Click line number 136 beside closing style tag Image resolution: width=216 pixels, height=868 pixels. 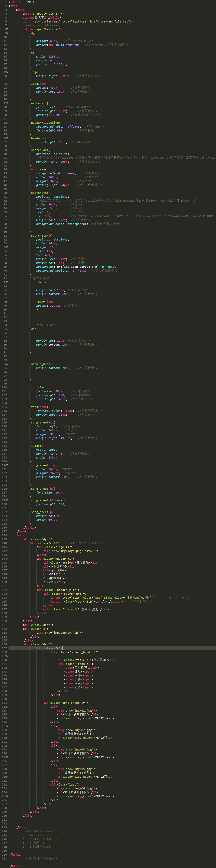pyautogui.click(x=4, y=528)
